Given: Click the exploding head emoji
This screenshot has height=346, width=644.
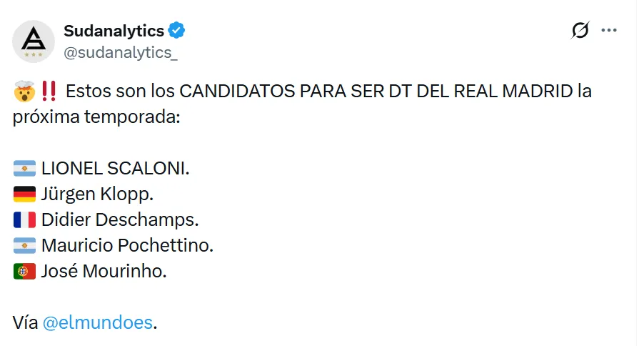Looking at the screenshot, I should point(24,92).
